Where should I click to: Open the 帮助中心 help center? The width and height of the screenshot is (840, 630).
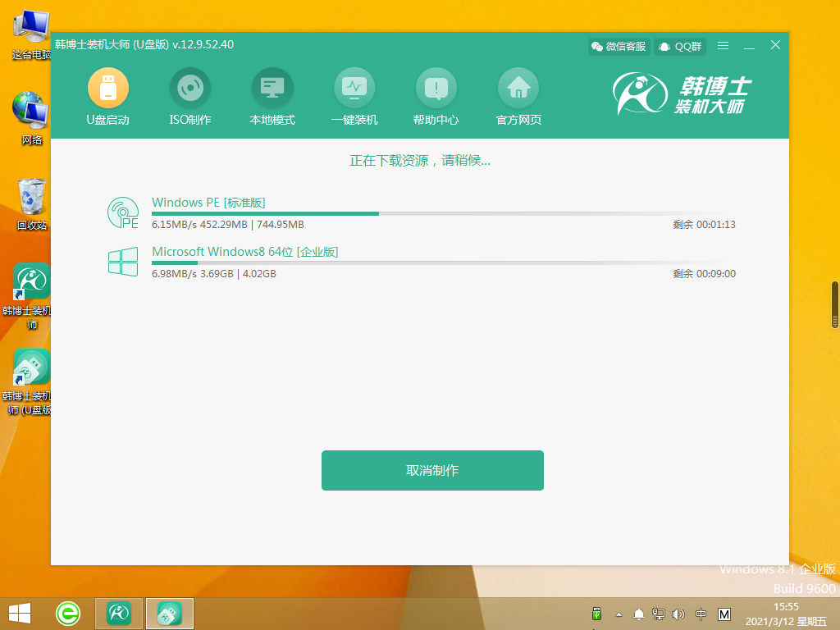click(x=436, y=87)
